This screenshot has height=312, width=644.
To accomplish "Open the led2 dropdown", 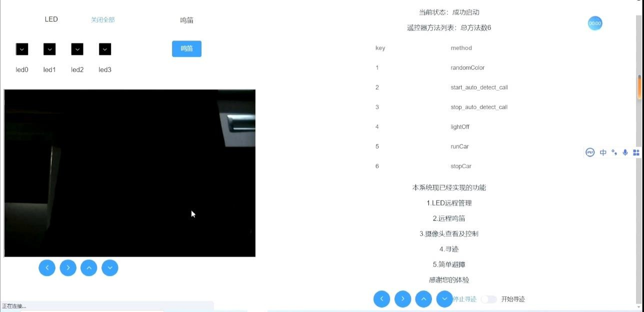I will click(x=77, y=49).
